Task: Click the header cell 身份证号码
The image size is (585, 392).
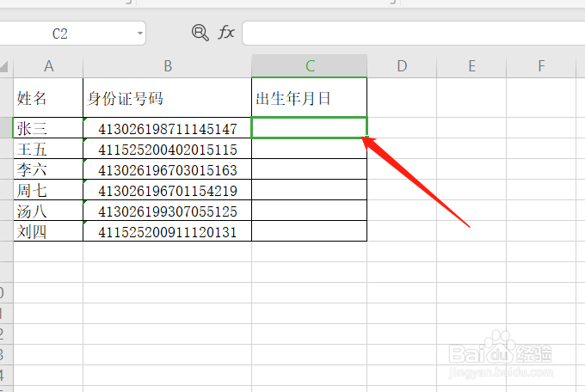Action: pos(167,98)
